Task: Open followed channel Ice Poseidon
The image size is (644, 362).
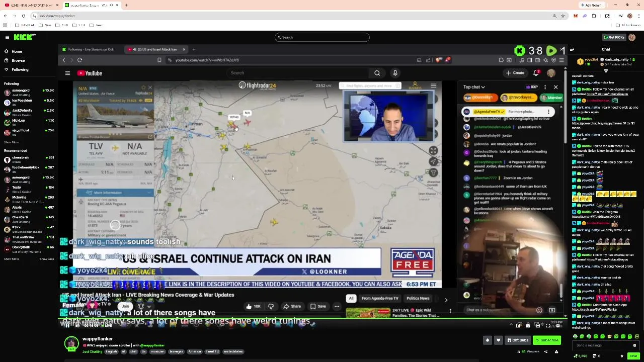Action: 28,102
